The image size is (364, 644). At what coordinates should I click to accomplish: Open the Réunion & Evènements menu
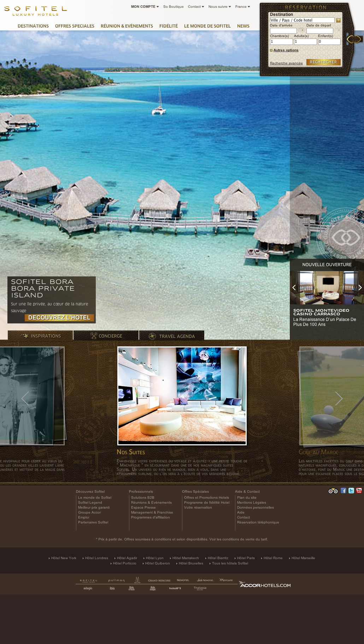coord(127,26)
